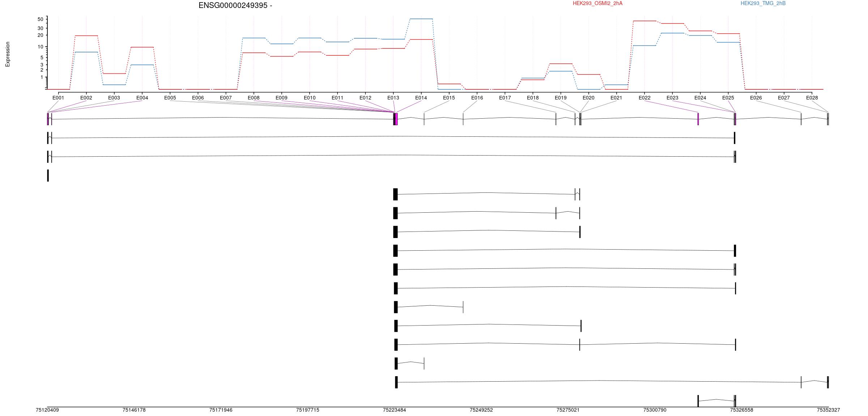Click the short transcript ending below E015
This screenshot has width=868, height=416.
[x=409, y=363]
